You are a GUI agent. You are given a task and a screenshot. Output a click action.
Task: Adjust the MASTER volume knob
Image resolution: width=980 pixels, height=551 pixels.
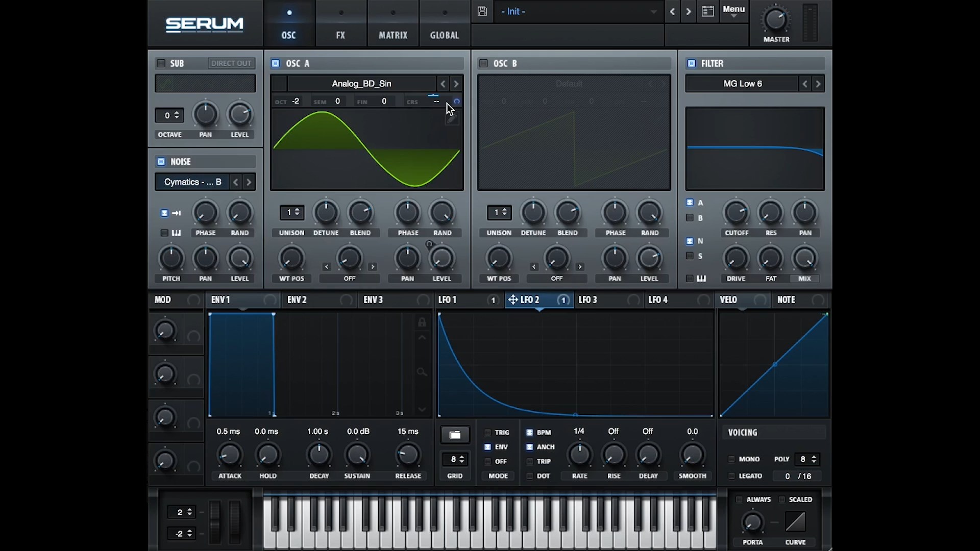coord(775,20)
